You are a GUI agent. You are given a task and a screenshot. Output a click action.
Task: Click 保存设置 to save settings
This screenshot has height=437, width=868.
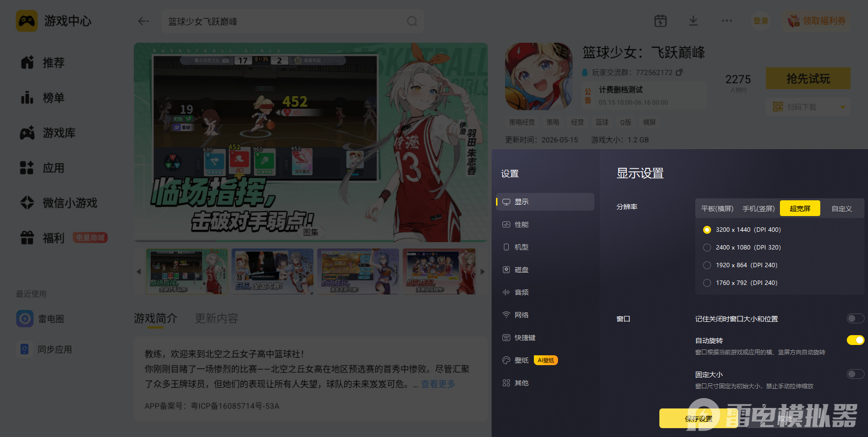pos(699,418)
